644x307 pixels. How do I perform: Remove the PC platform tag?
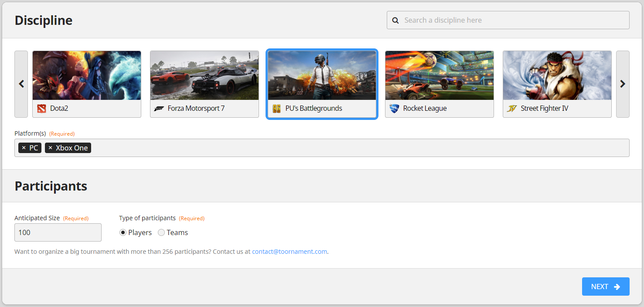[x=24, y=148]
